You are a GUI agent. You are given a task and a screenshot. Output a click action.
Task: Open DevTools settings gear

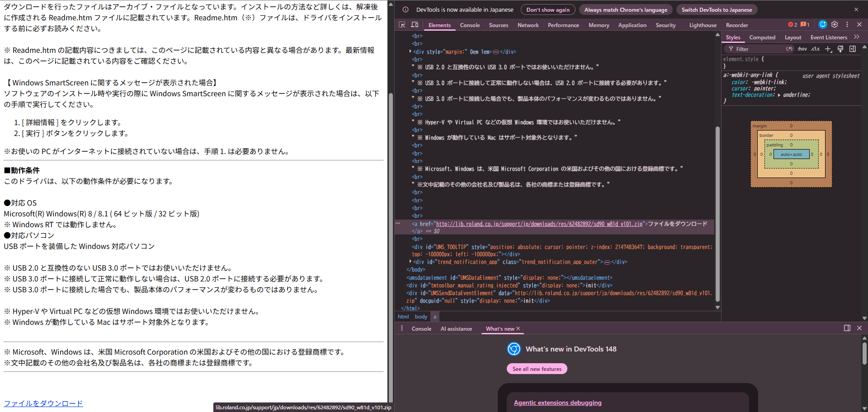(835, 24)
